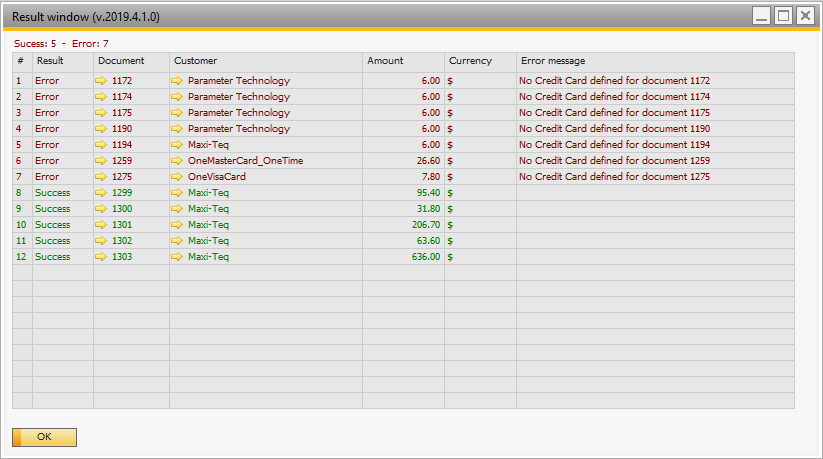Click customer link arrow in row 3
The width and height of the screenshot is (823, 459).
(x=177, y=113)
